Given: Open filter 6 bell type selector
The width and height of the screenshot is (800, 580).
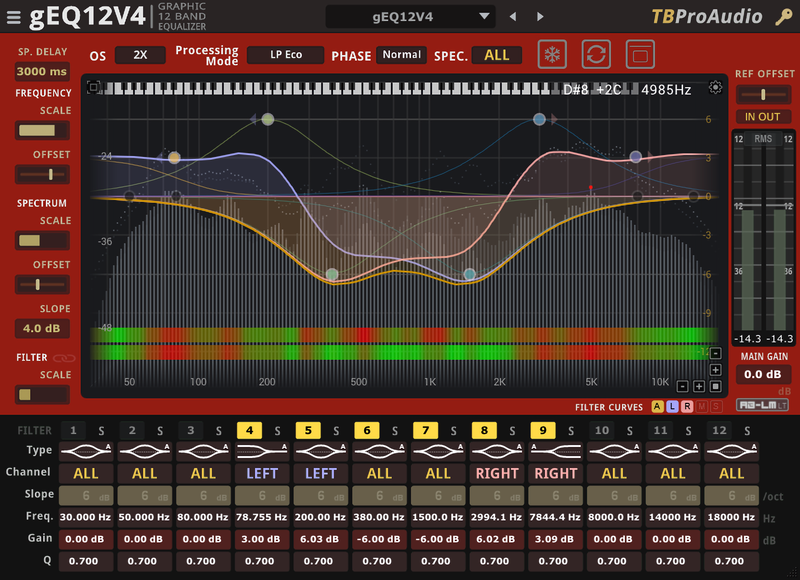Looking at the screenshot, I should click(379, 451).
